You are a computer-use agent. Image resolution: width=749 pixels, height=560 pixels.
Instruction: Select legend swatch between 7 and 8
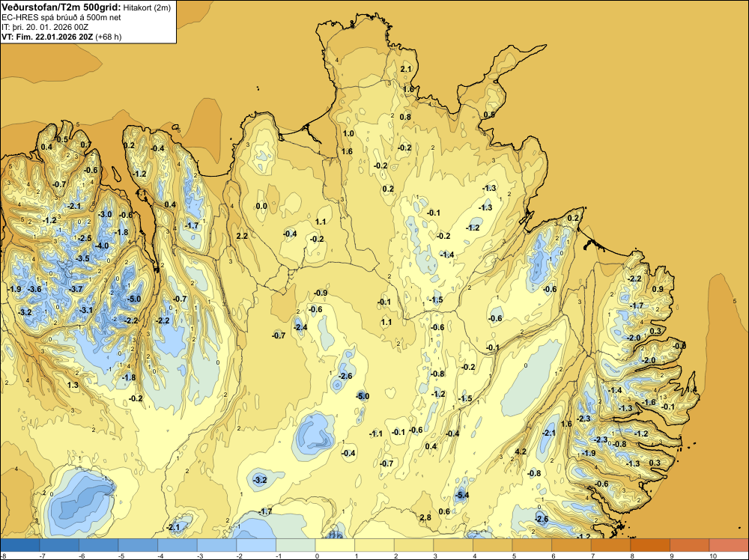[x=610, y=545]
